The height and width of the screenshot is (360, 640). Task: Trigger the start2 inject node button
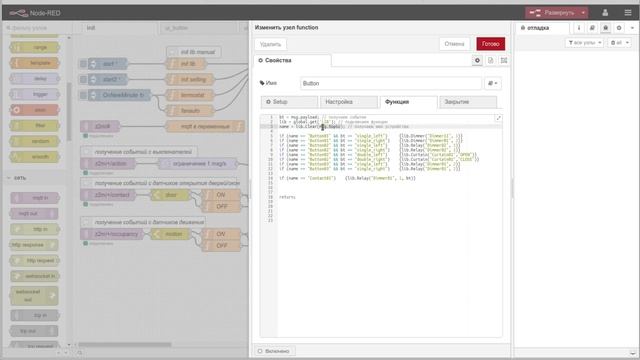pyautogui.click(x=83, y=79)
